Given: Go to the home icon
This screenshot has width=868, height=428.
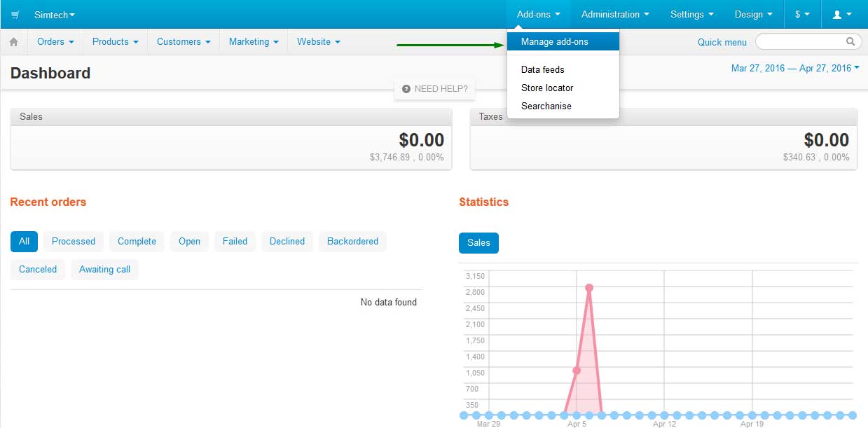Looking at the screenshot, I should pos(13,42).
